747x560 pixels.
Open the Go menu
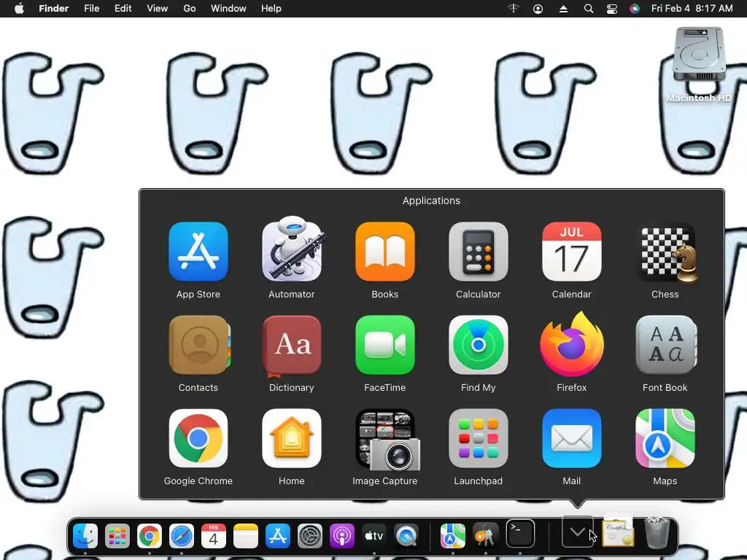coord(190,9)
